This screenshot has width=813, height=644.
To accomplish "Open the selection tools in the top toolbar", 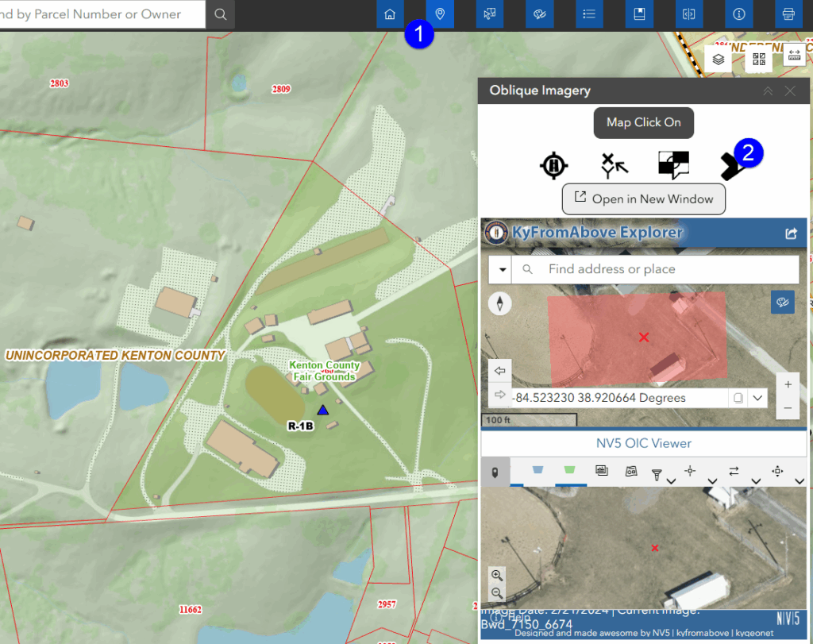I will pyautogui.click(x=490, y=13).
